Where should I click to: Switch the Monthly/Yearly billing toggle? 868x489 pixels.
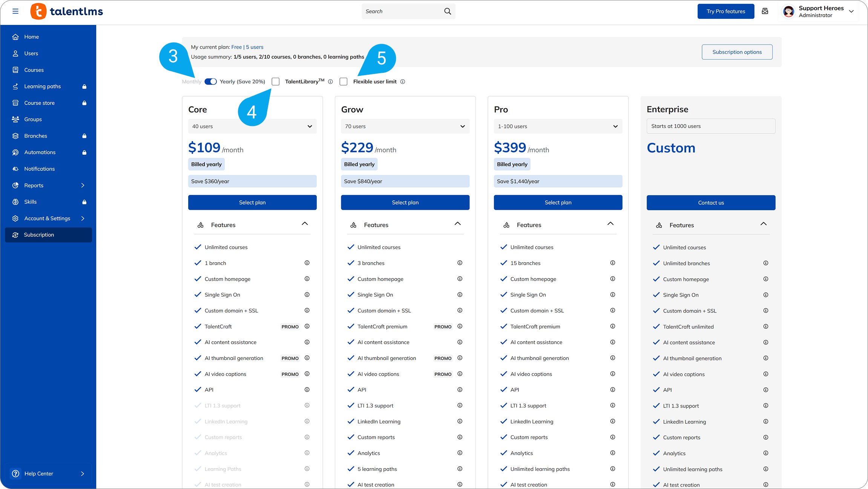pyautogui.click(x=210, y=81)
